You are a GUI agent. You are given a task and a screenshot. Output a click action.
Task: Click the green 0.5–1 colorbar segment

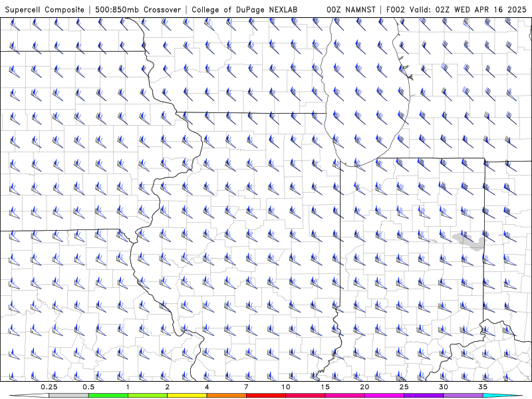[108, 396]
